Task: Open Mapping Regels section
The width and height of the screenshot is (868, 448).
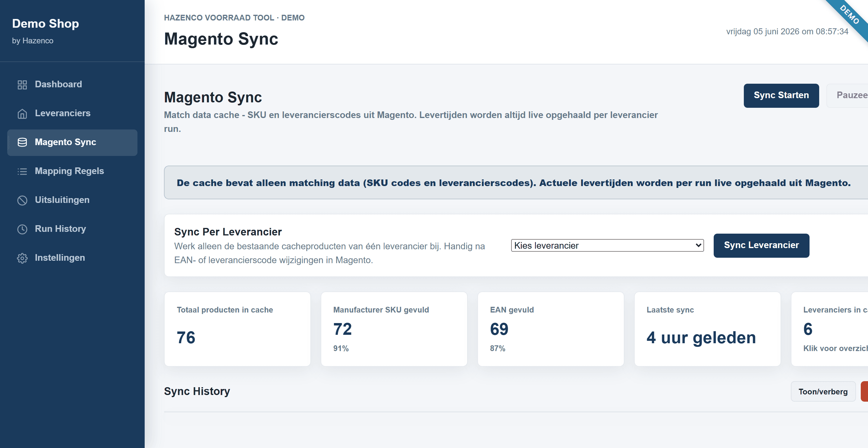Action: tap(72, 171)
